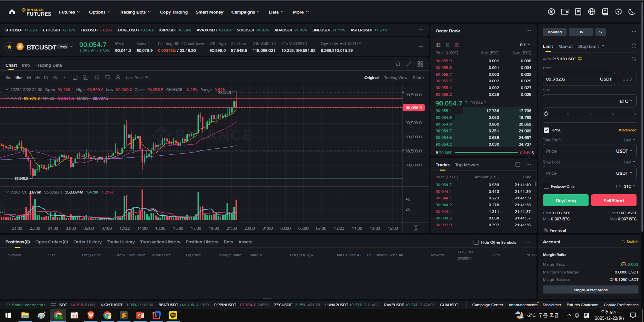Show asks-only order book view
The image size is (644, 322).
(x=457, y=45)
